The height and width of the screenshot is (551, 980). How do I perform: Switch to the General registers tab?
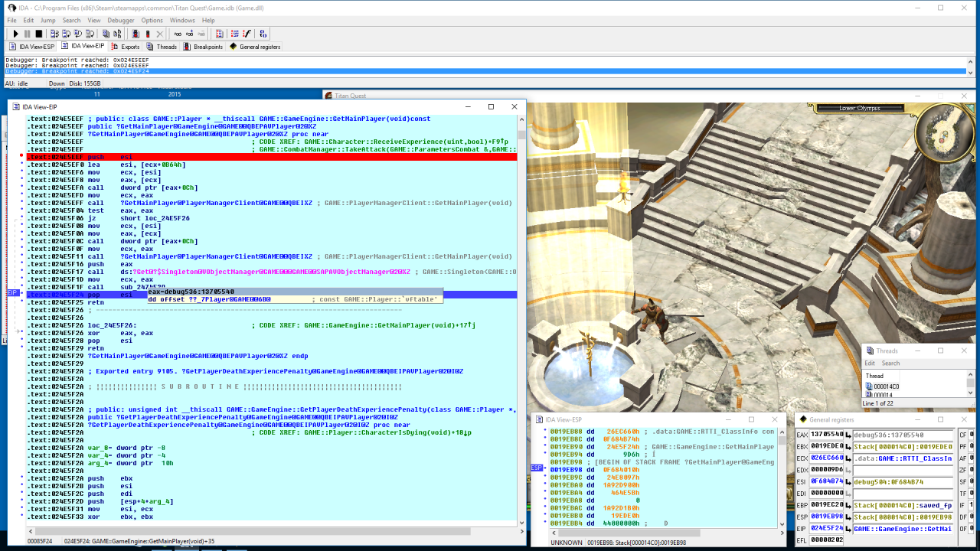(x=255, y=47)
